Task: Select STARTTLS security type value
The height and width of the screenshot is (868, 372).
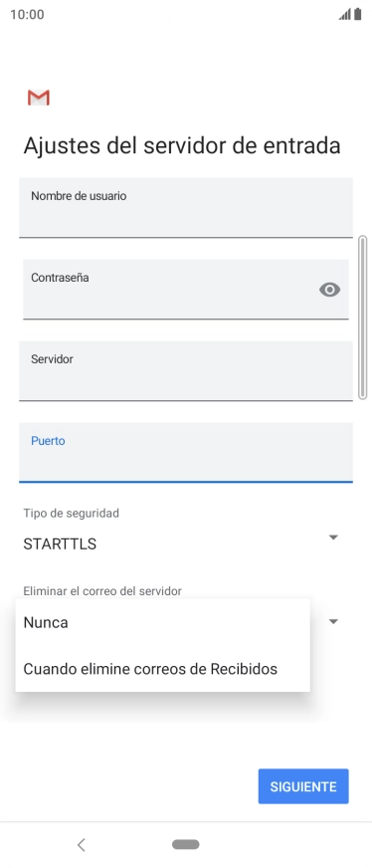Action: pyautogui.click(x=60, y=544)
